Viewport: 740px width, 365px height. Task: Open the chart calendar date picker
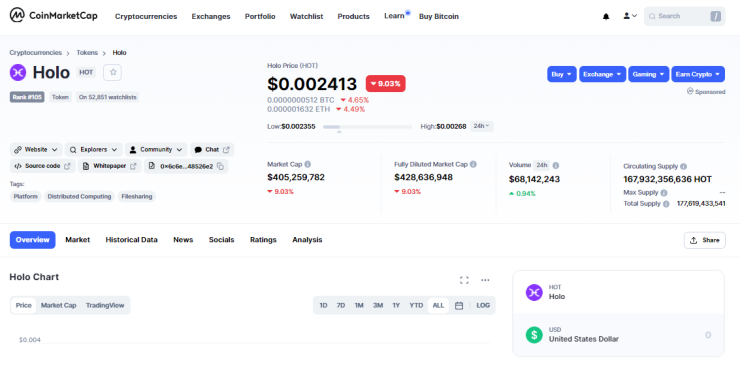click(459, 306)
